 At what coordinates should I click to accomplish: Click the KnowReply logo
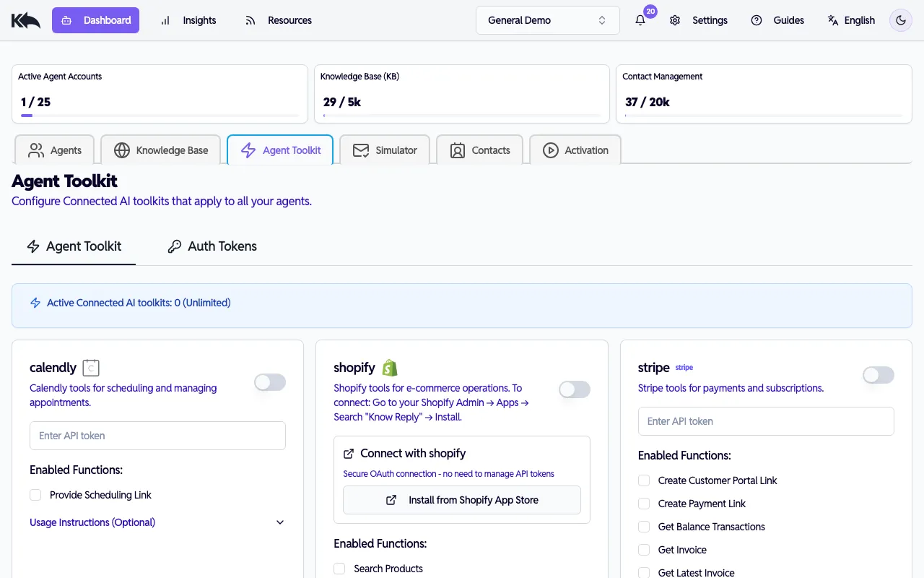pos(25,20)
